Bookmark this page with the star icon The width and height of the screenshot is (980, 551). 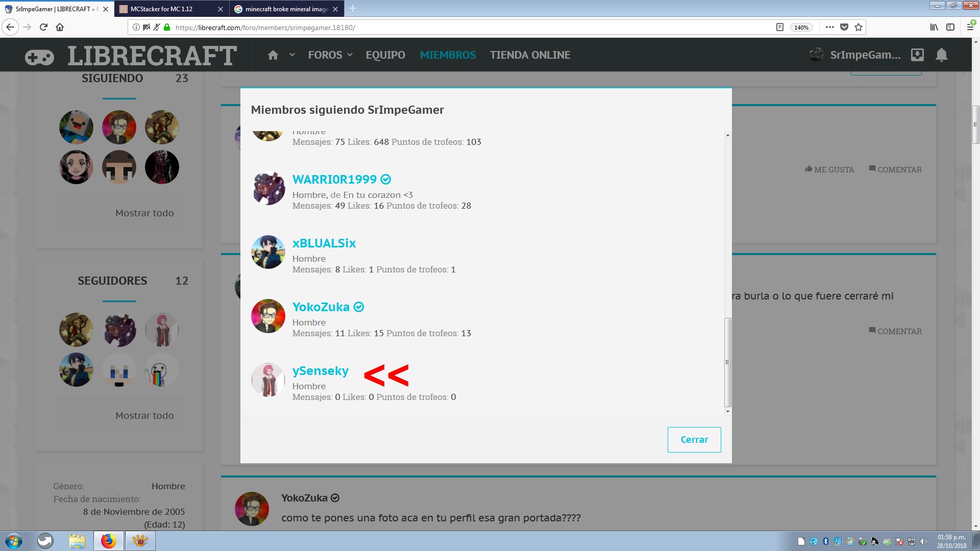pos(859,27)
